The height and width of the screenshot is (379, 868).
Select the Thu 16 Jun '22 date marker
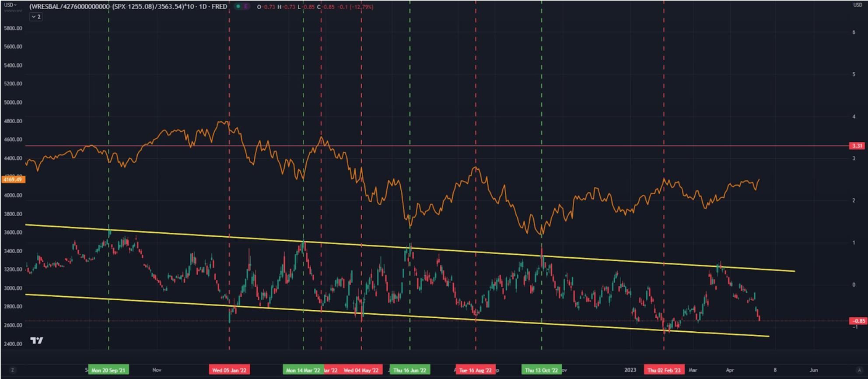(x=410, y=370)
